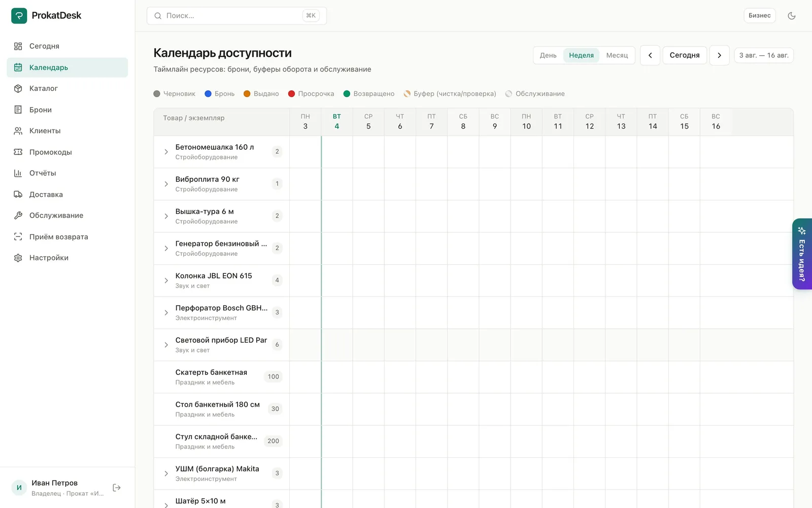The height and width of the screenshot is (508, 812).
Task: Click the green Возвращено legend swatch
Action: [347, 94]
